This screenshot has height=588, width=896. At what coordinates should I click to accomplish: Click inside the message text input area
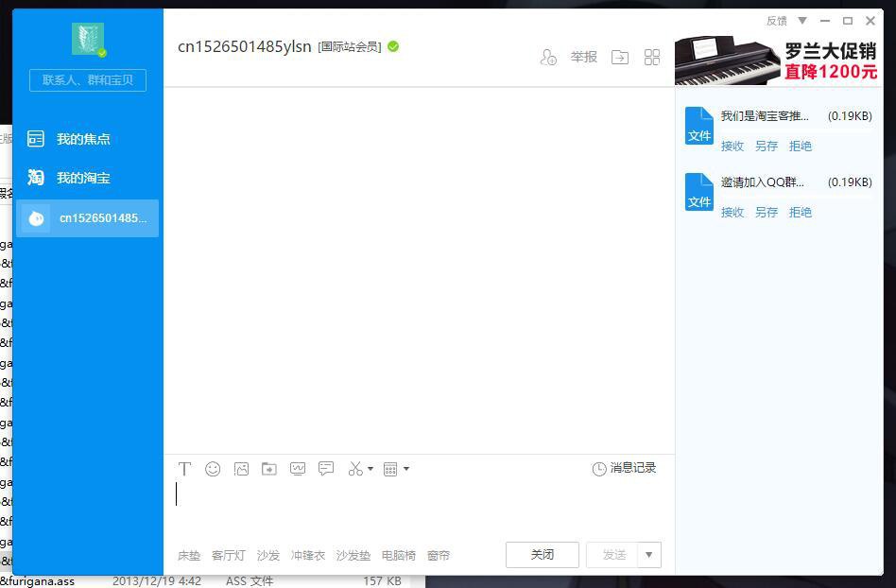pos(419,509)
